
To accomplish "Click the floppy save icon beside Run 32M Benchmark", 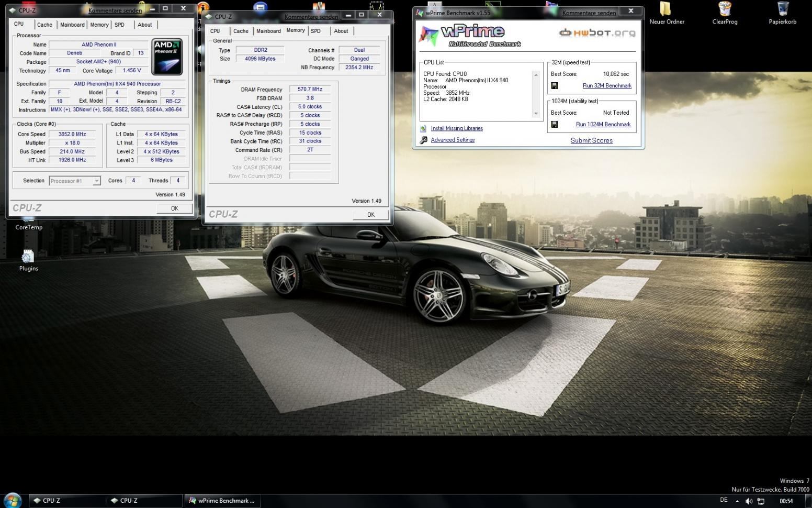I will (x=554, y=86).
